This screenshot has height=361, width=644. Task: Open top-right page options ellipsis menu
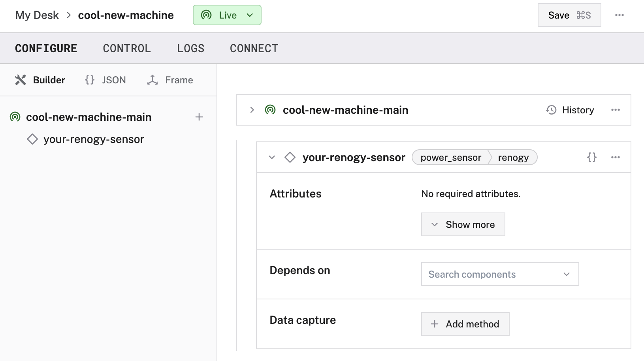pos(619,15)
